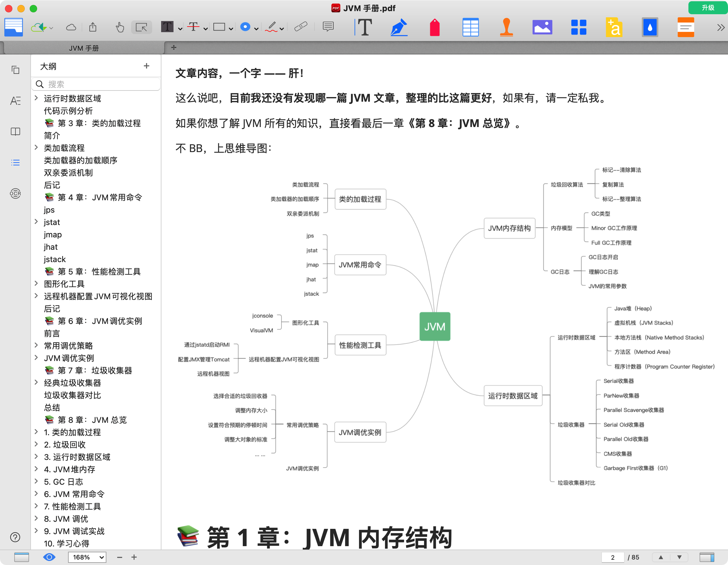The image size is (728, 565).
Task: Open the table tool
Action: coord(471,27)
